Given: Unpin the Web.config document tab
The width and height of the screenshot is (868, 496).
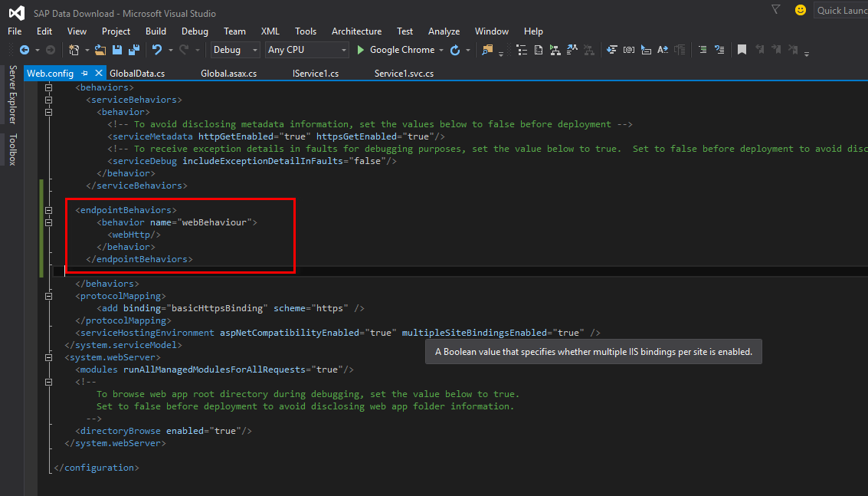Looking at the screenshot, I should pos(84,73).
